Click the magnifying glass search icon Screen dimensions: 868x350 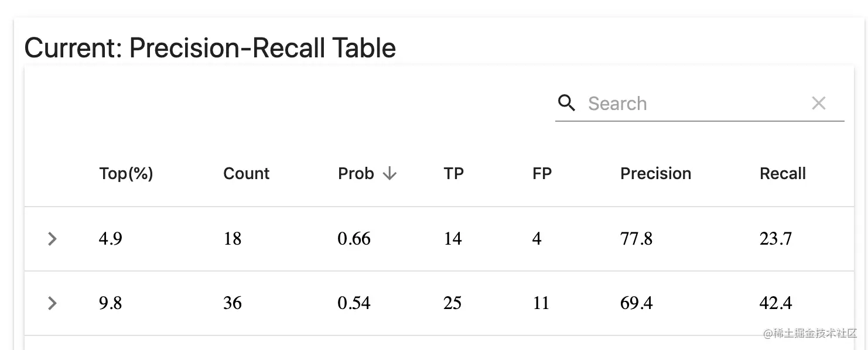pyautogui.click(x=566, y=103)
